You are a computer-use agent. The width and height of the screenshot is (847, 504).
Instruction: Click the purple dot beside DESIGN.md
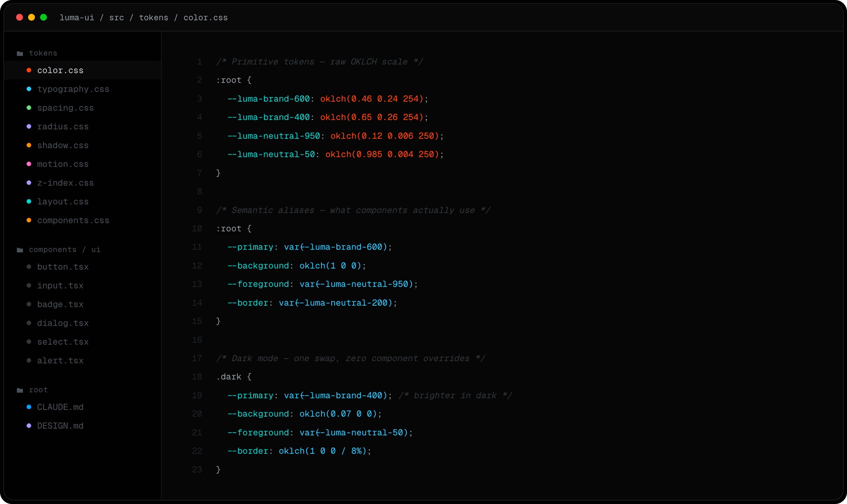(x=29, y=426)
